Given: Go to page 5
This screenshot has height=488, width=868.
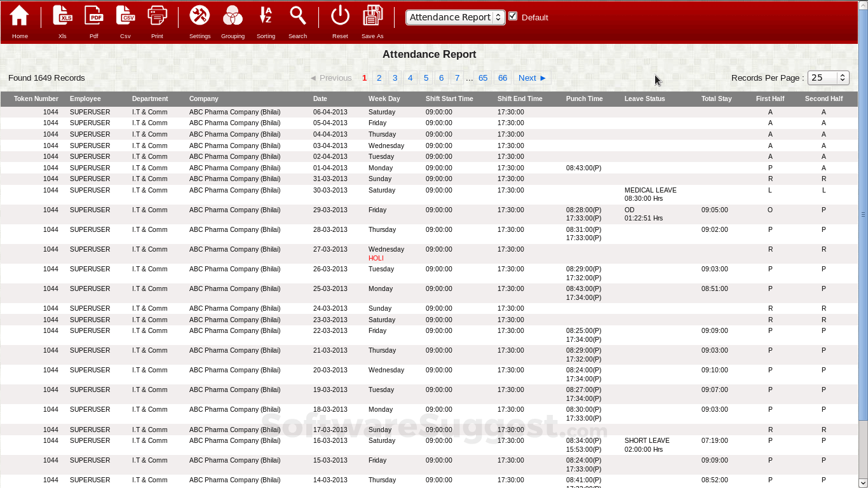Looking at the screenshot, I should (426, 78).
